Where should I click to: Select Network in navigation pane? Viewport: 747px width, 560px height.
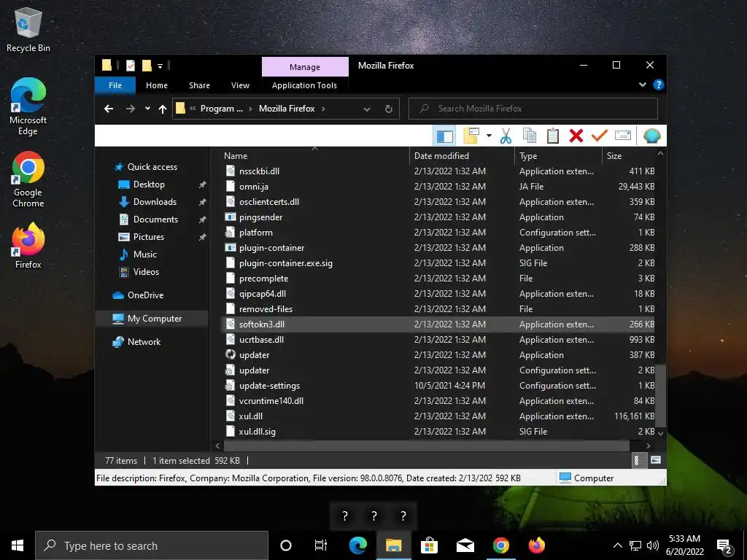click(x=144, y=342)
